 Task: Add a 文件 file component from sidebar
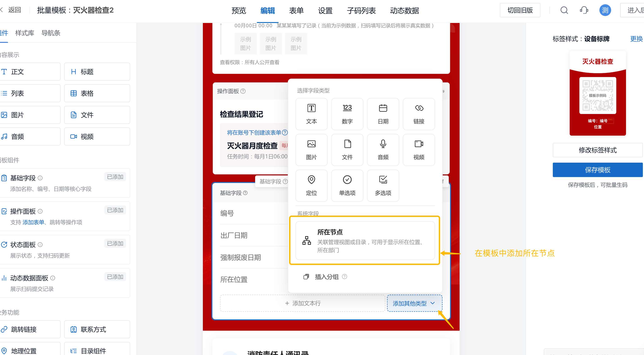coord(97,115)
